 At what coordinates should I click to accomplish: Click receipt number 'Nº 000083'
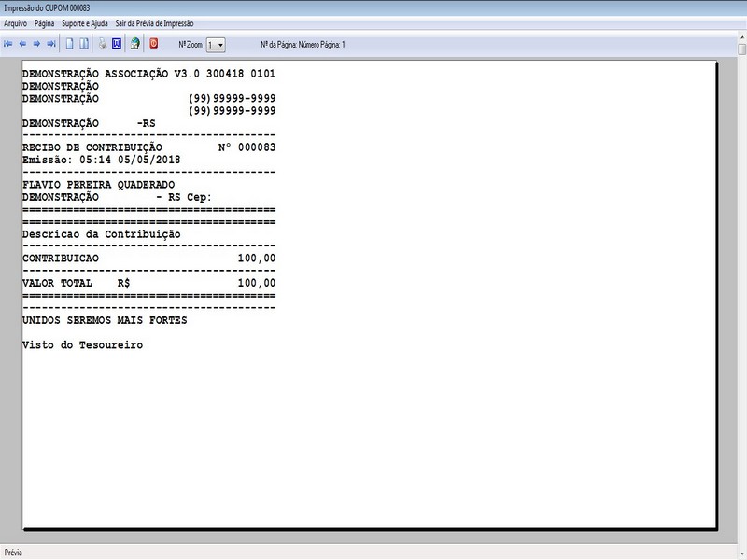247,147
